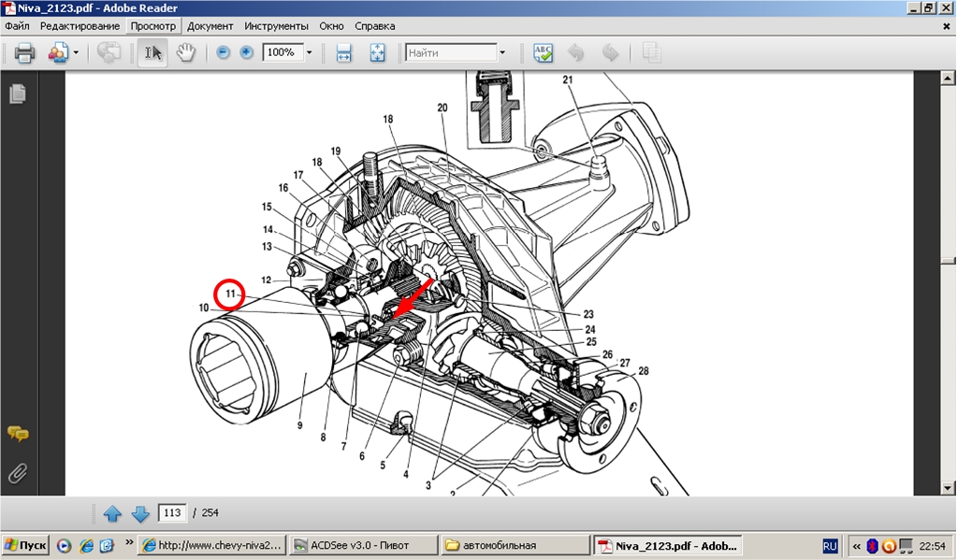Toggle the Attachments paperclip panel
The image size is (957, 560).
(17, 473)
